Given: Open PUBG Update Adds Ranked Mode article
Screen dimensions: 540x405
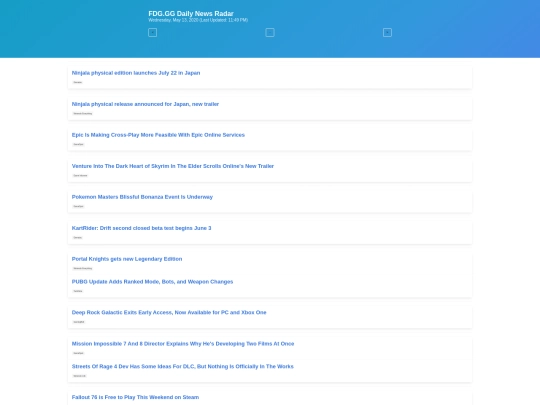Looking at the screenshot, I should click(152, 281).
